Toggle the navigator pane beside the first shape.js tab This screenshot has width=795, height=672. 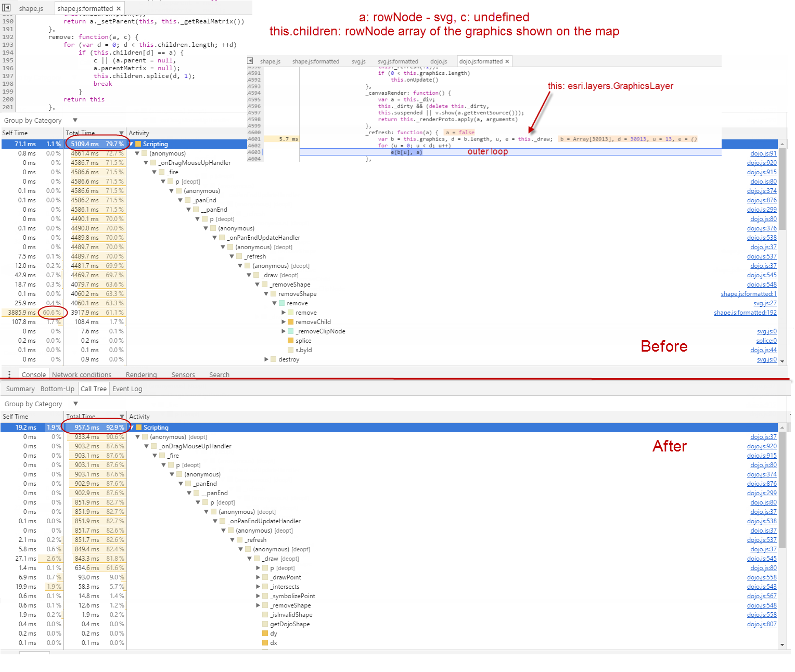pyautogui.click(x=6, y=8)
